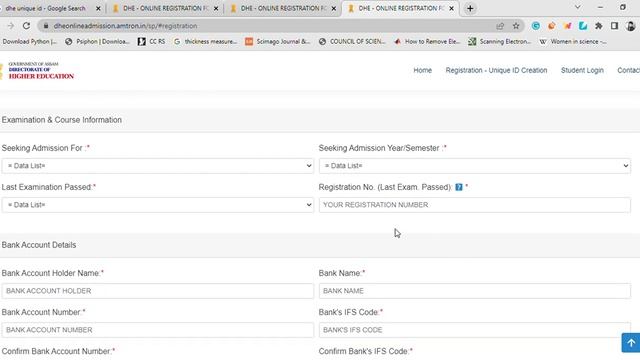Click the Confirm Bank's IFS Code label

point(365,351)
